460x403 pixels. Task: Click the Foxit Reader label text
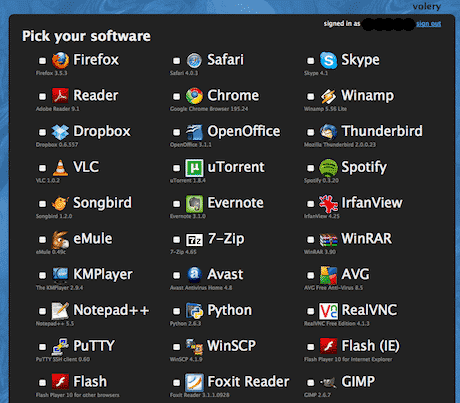click(248, 382)
